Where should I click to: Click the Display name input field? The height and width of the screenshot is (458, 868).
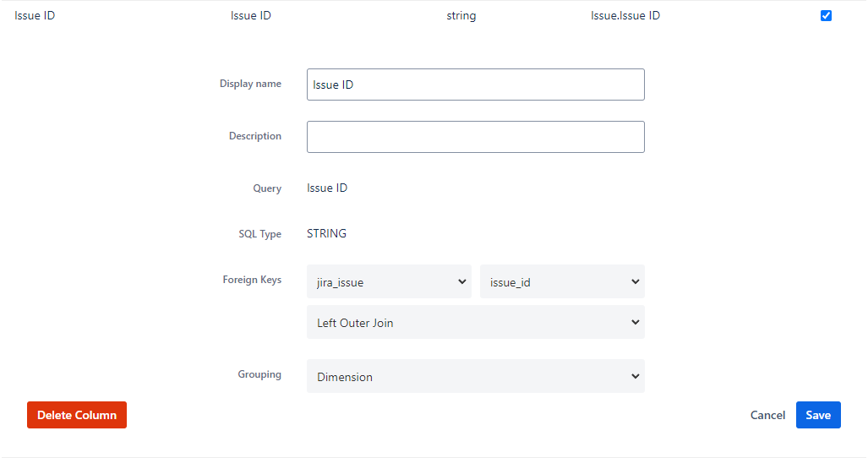coord(475,85)
